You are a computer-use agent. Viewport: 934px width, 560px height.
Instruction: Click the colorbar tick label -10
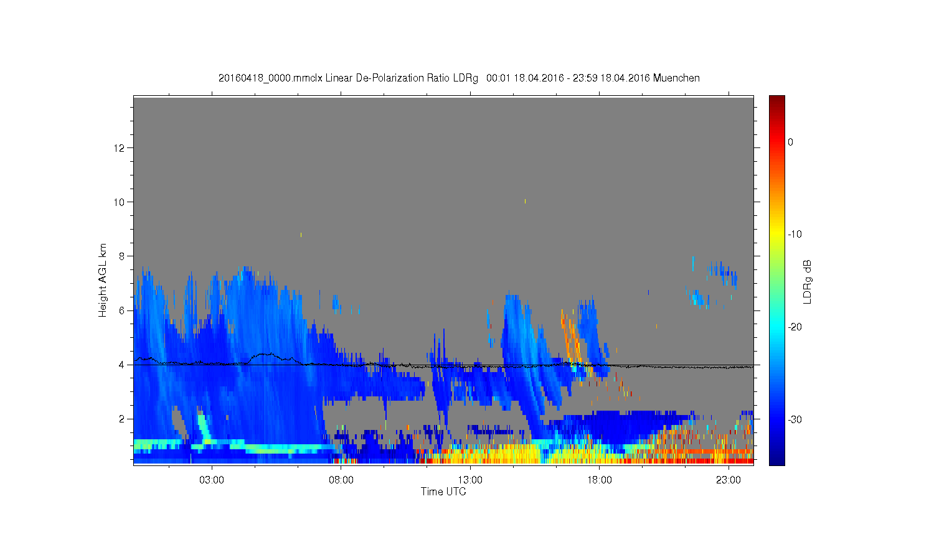point(795,235)
